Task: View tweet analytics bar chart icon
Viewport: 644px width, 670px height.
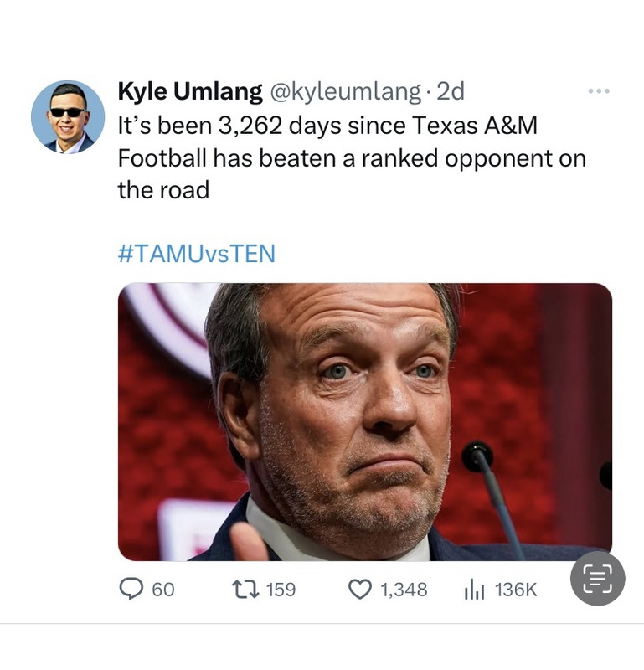Action: coord(474,590)
